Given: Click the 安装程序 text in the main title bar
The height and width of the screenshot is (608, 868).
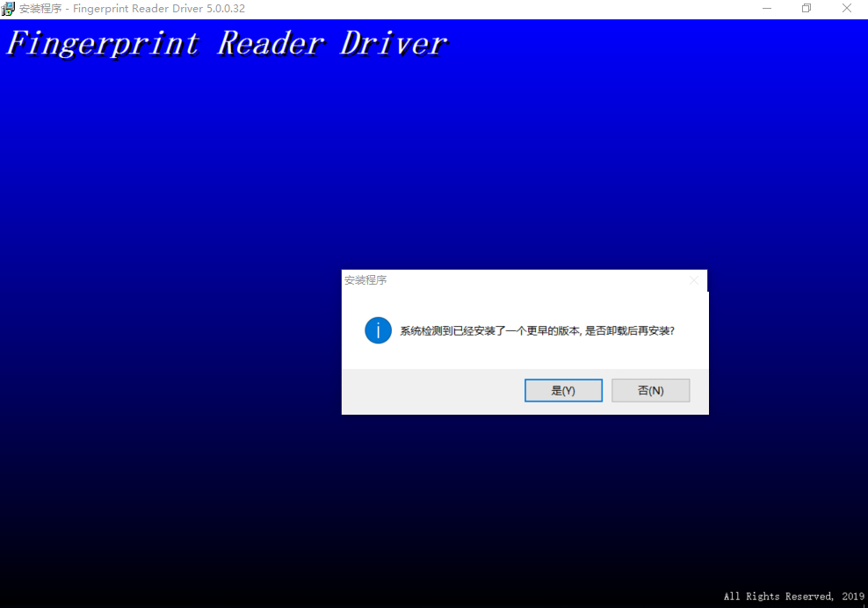Looking at the screenshot, I should (40, 9).
